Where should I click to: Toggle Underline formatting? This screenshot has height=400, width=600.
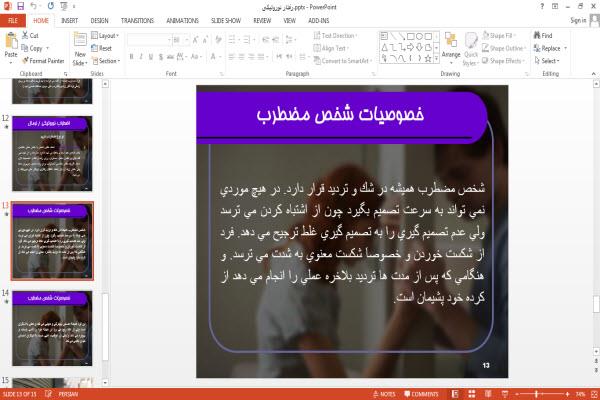pyautogui.click(x=151, y=57)
